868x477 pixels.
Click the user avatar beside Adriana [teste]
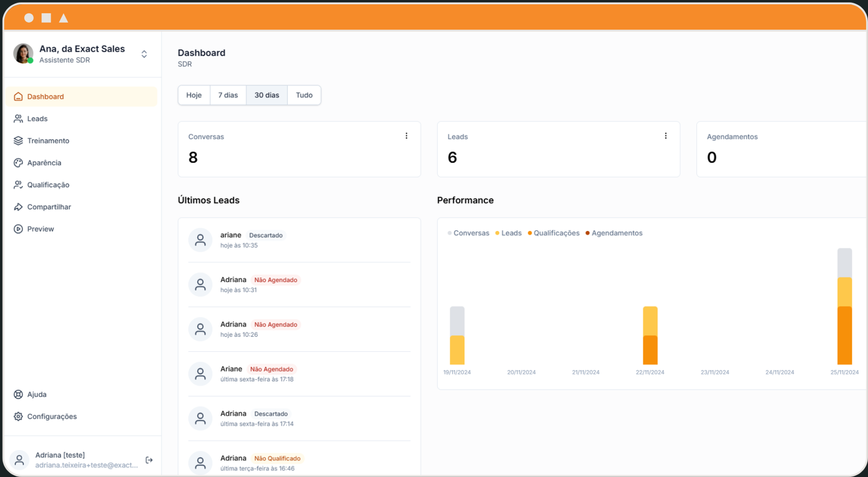pos(19,460)
